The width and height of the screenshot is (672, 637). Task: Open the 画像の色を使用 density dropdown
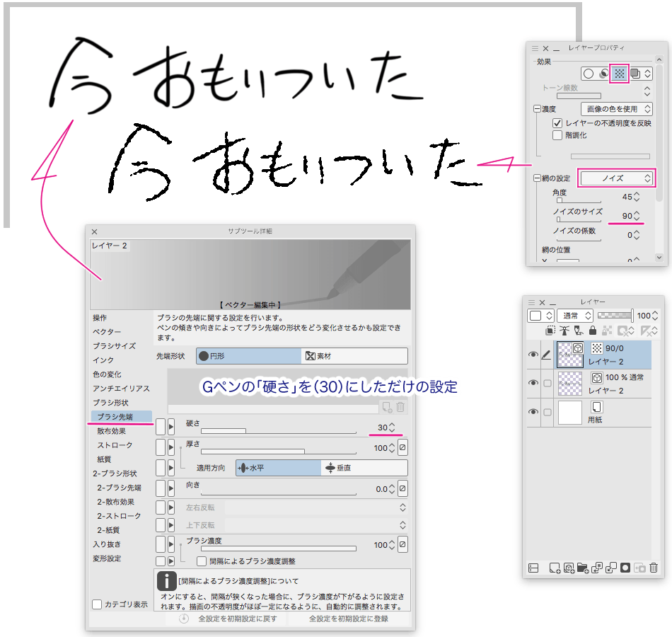point(615,109)
